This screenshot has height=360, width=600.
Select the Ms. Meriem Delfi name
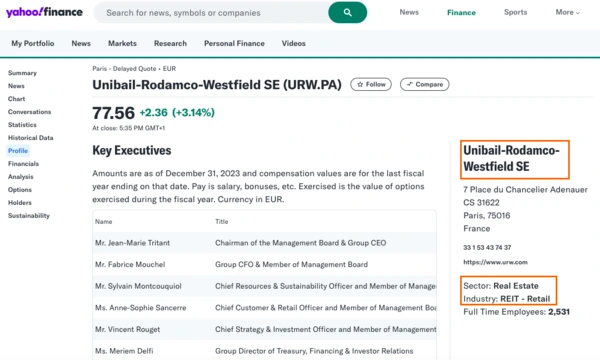(124, 351)
